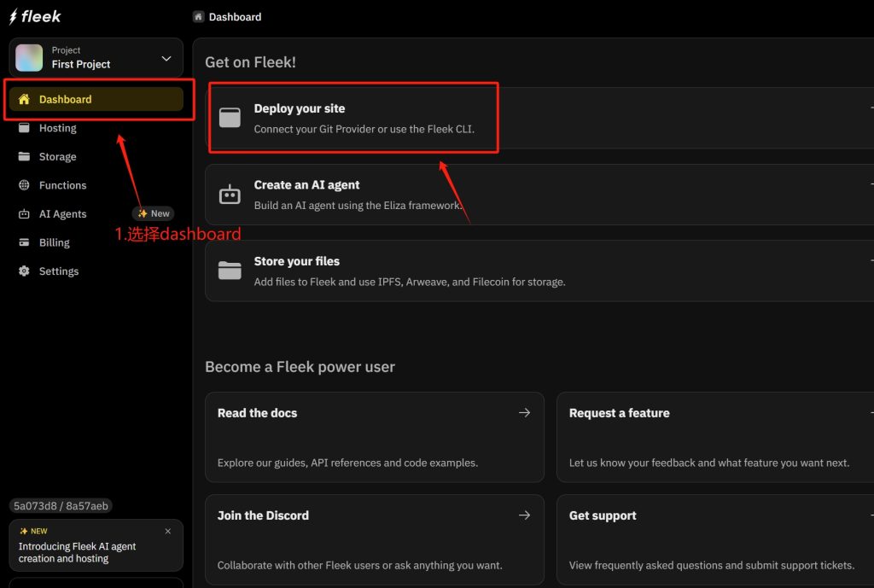Click the Functions globe icon

(24, 185)
